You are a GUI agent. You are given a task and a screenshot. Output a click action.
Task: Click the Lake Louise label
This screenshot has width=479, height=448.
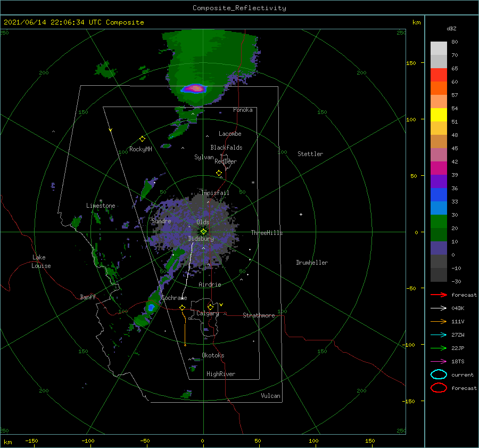pos(41,262)
